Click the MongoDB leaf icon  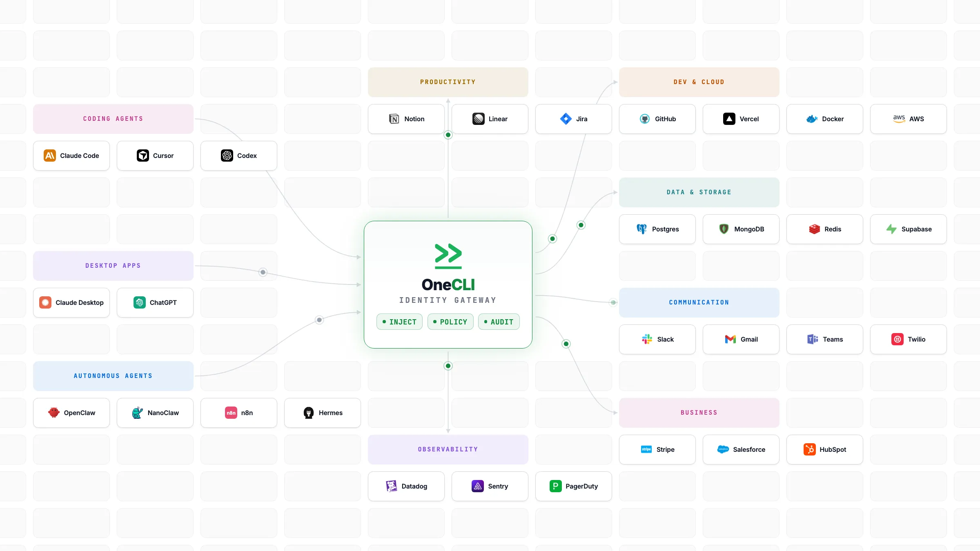724,229
